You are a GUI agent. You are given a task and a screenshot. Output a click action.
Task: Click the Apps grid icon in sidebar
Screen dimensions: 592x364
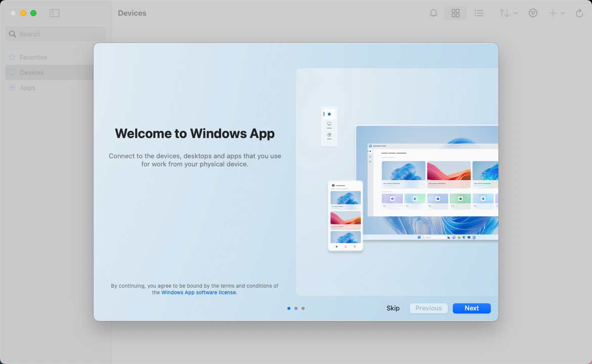12,87
